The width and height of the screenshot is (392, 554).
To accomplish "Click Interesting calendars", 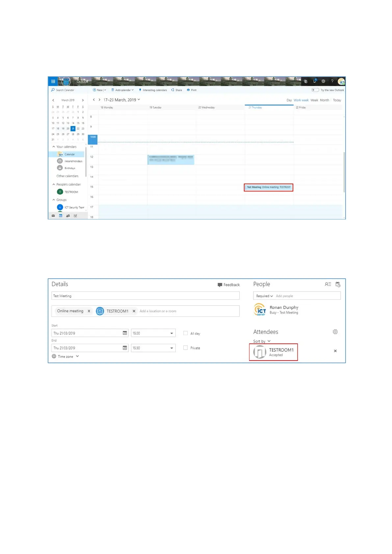I will point(153,90).
